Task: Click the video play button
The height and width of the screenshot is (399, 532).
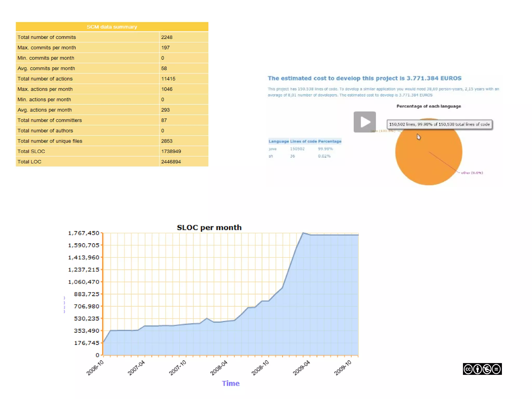Action: [x=364, y=122]
